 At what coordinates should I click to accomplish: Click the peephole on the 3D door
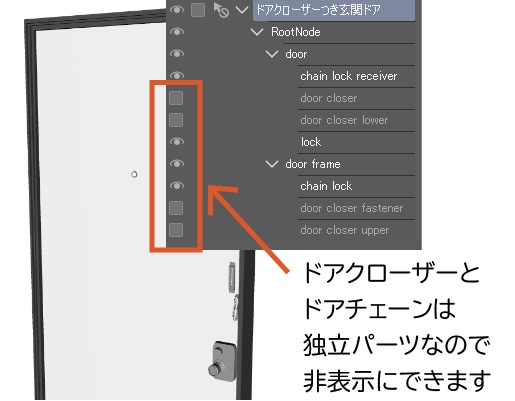click(x=134, y=174)
